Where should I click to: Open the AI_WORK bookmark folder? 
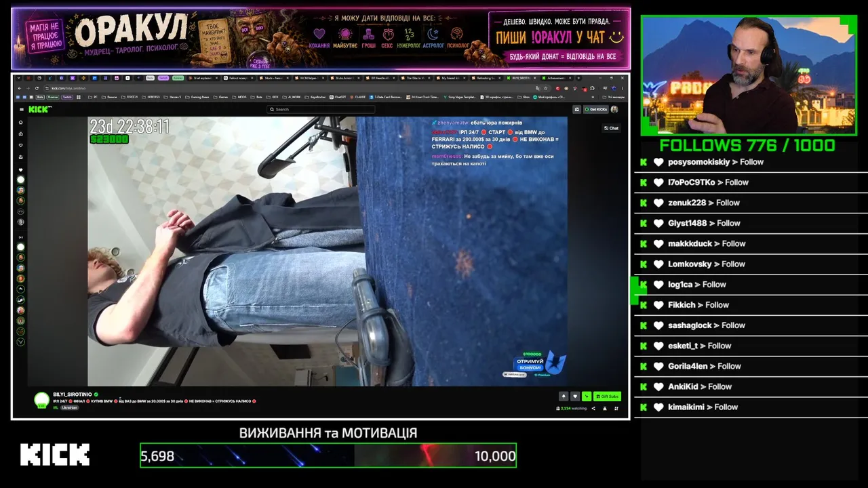(292, 97)
